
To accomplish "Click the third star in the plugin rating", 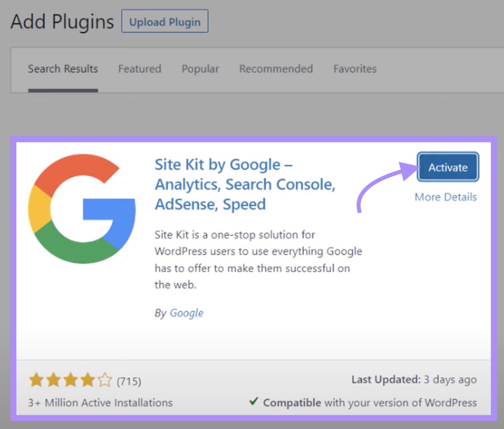I will tap(70, 380).
